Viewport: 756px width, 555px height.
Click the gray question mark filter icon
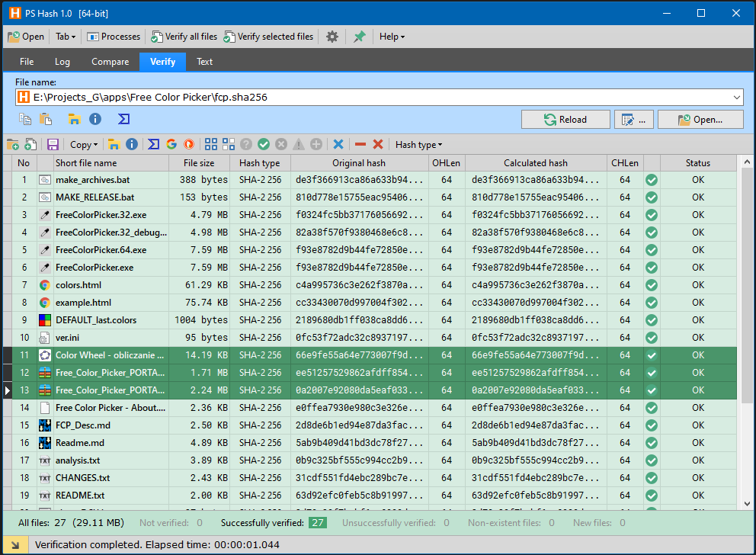(246, 144)
